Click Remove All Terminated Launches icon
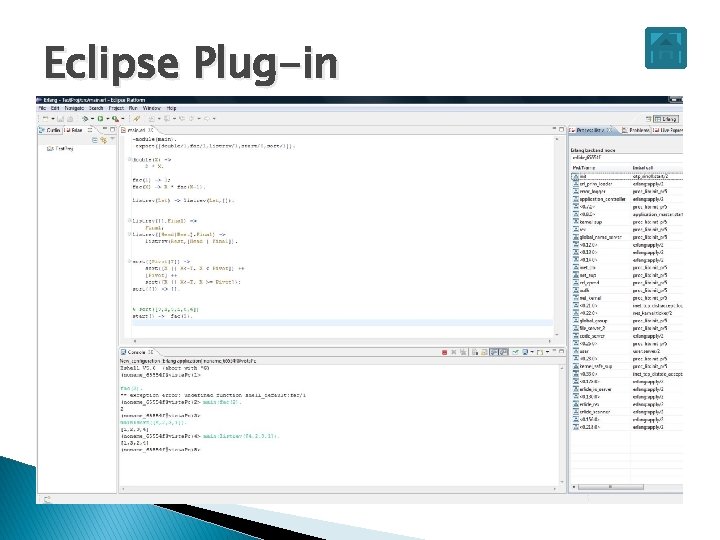 (463, 352)
